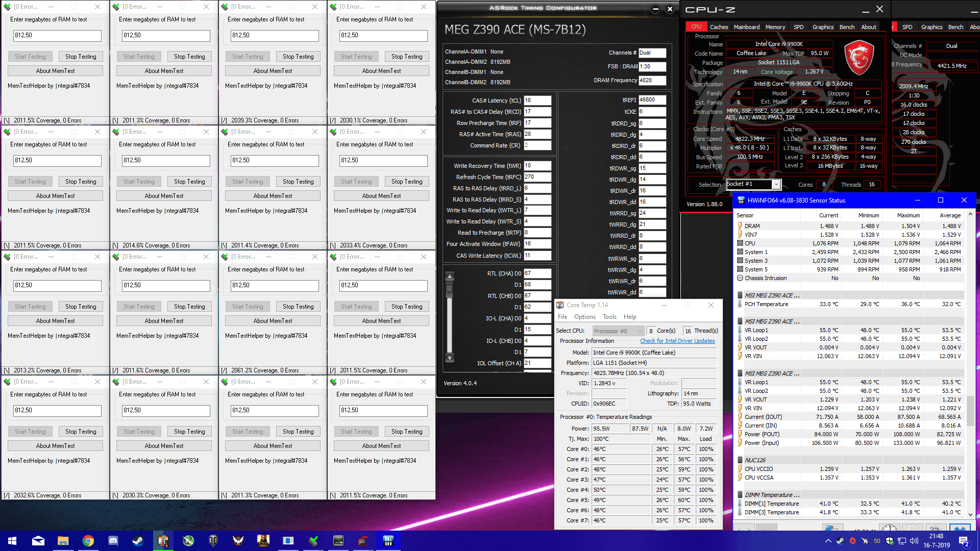Viewport: 980px width, 551px height.
Task: Open the Options menu in Core Temp
Action: [x=585, y=317]
